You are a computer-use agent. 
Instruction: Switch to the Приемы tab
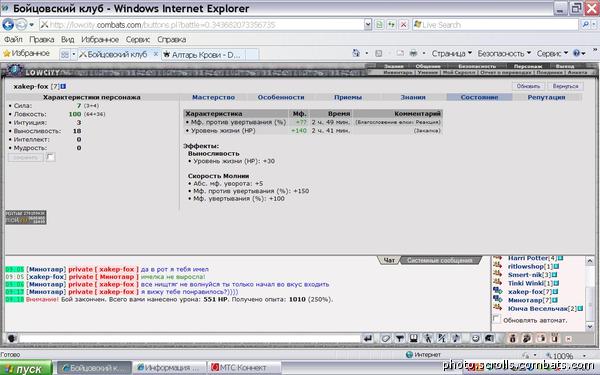tap(347, 97)
